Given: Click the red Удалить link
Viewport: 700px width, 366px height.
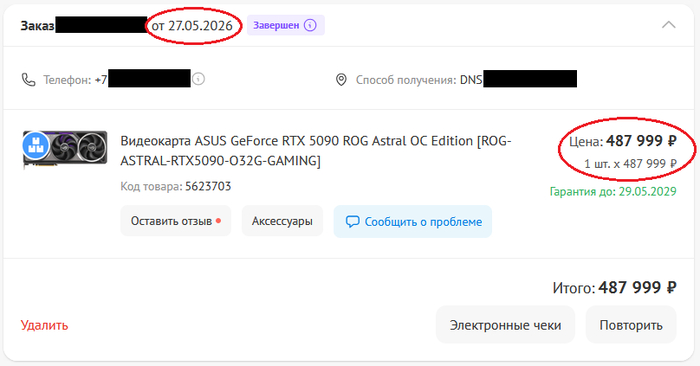Looking at the screenshot, I should coord(44,325).
